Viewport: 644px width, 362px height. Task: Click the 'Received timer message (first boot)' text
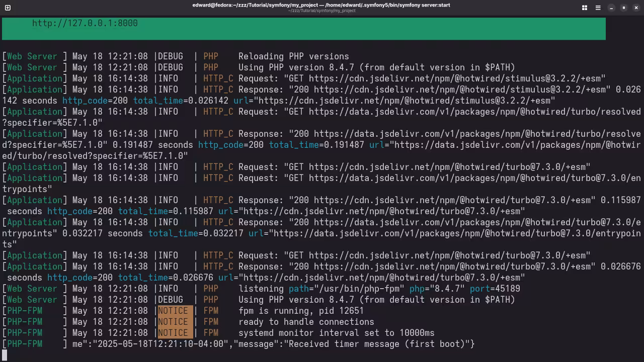click(x=378, y=344)
